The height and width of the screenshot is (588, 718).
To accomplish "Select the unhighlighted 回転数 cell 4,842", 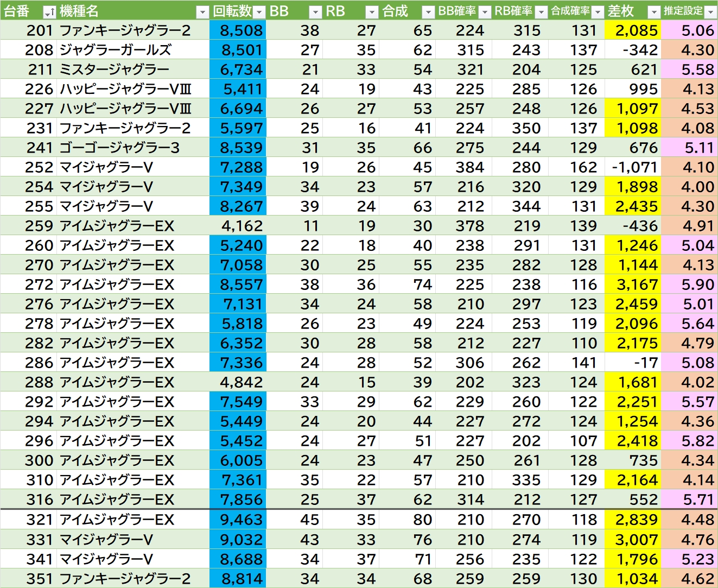I will pos(238,382).
